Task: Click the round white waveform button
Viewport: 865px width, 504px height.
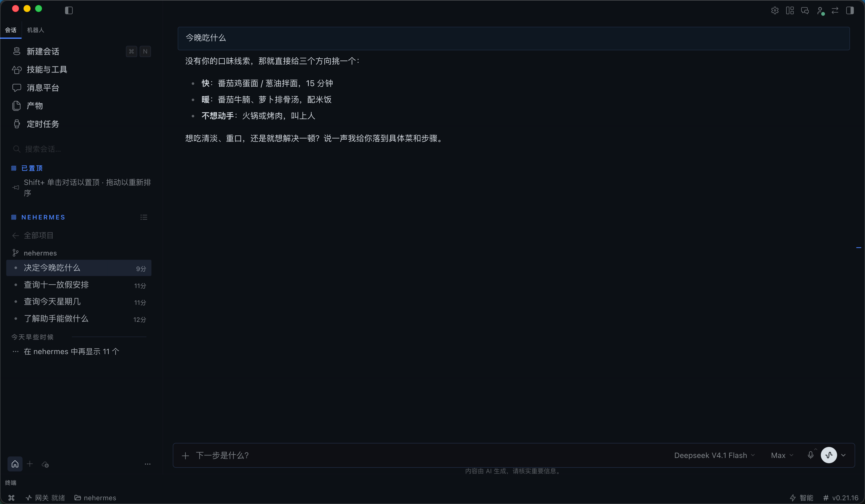Action: tap(829, 455)
